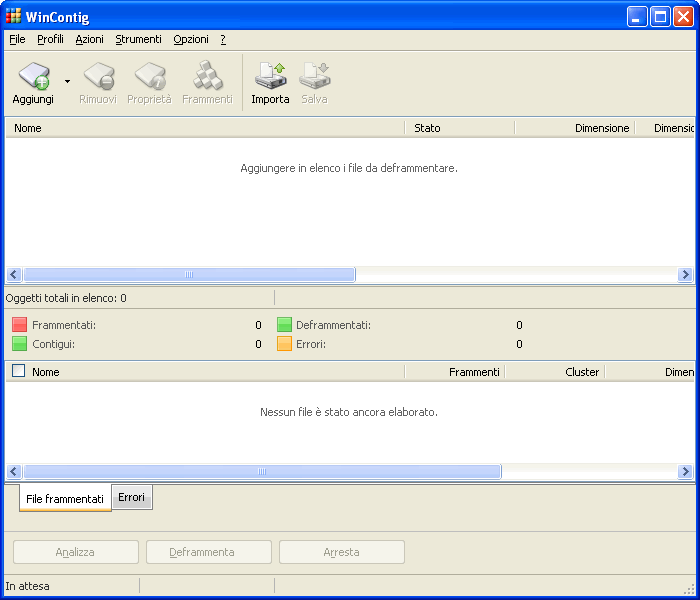Image resolution: width=700 pixels, height=600 pixels.
Task: Click the Deframmenta button
Action: pos(208,552)
